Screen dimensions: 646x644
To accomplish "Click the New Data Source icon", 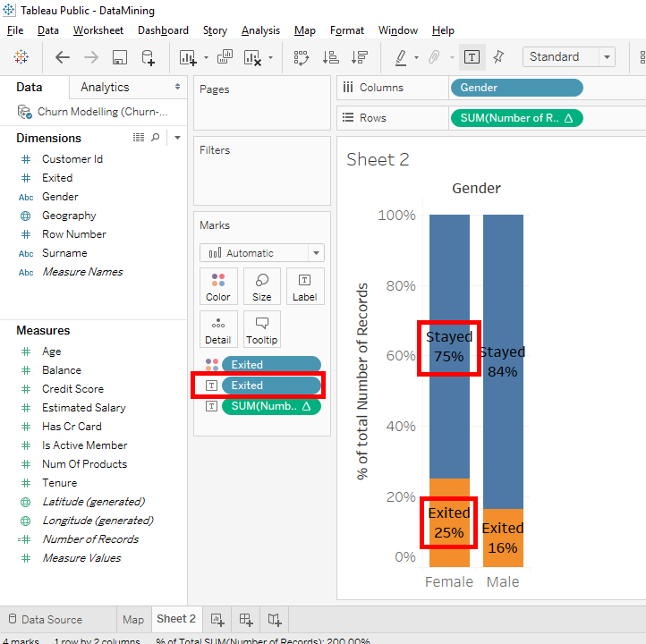I will [x=149, y=57].
